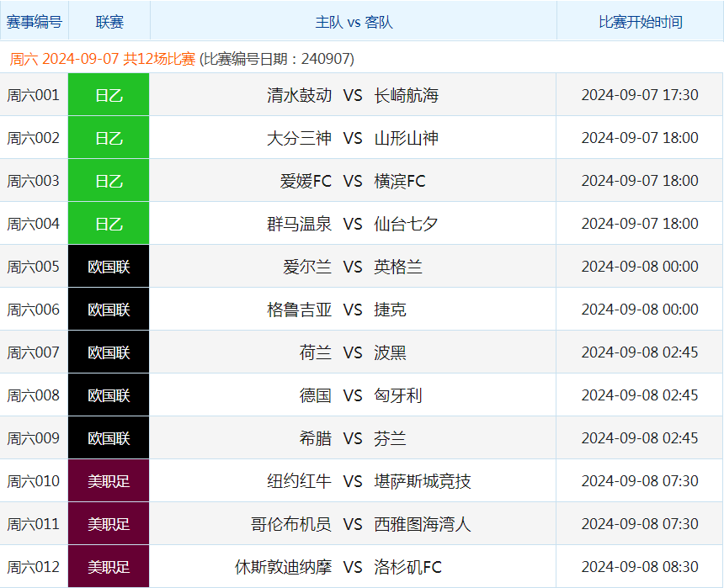This screenshot has width=724, height=588.
Task: Click the 欧国联 league tag in row 周六008
Action: 109,395
